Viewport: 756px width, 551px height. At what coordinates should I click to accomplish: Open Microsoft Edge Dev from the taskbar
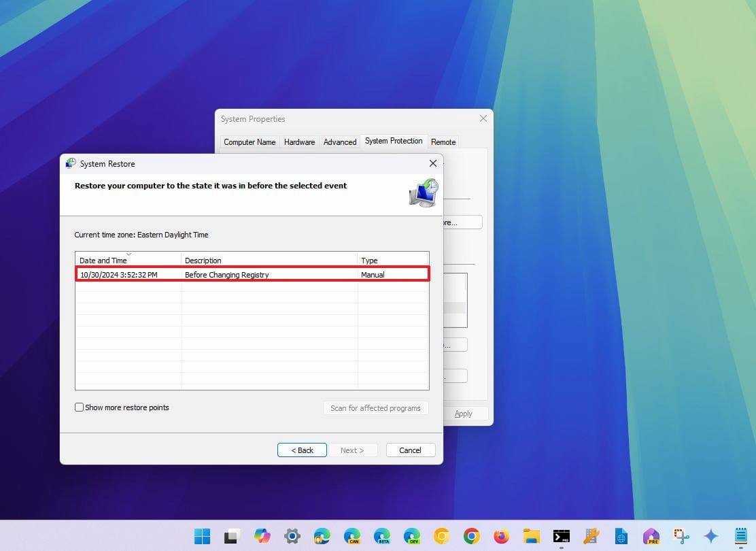tap(411, 536)
